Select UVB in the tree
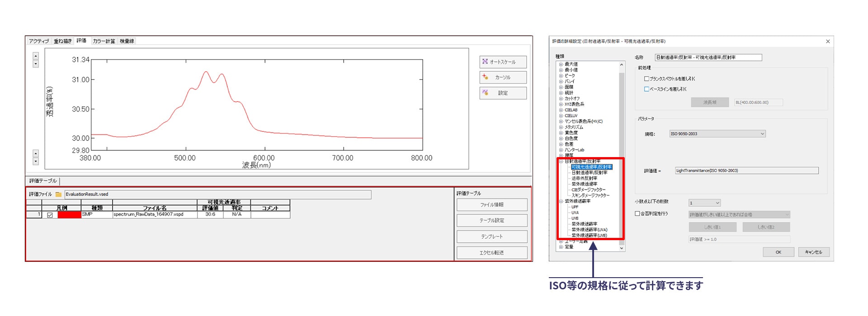This screenshot has width=868, height=316. [575, 218]
